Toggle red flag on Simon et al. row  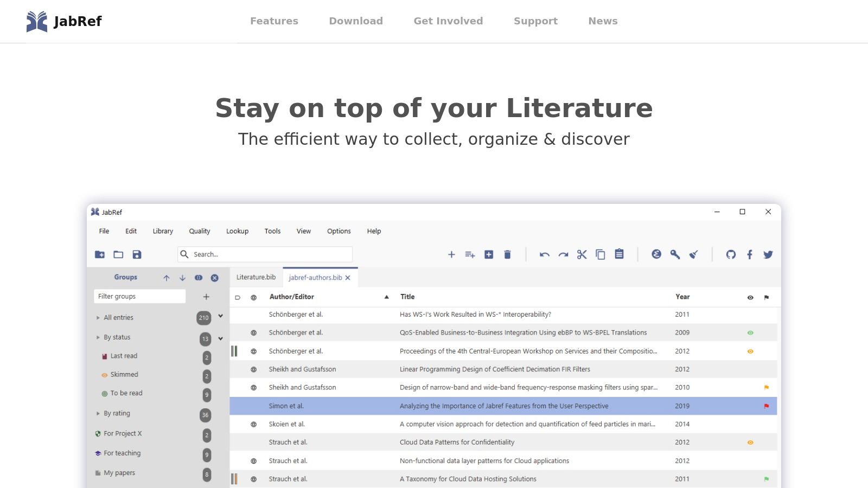click(767, 406)
